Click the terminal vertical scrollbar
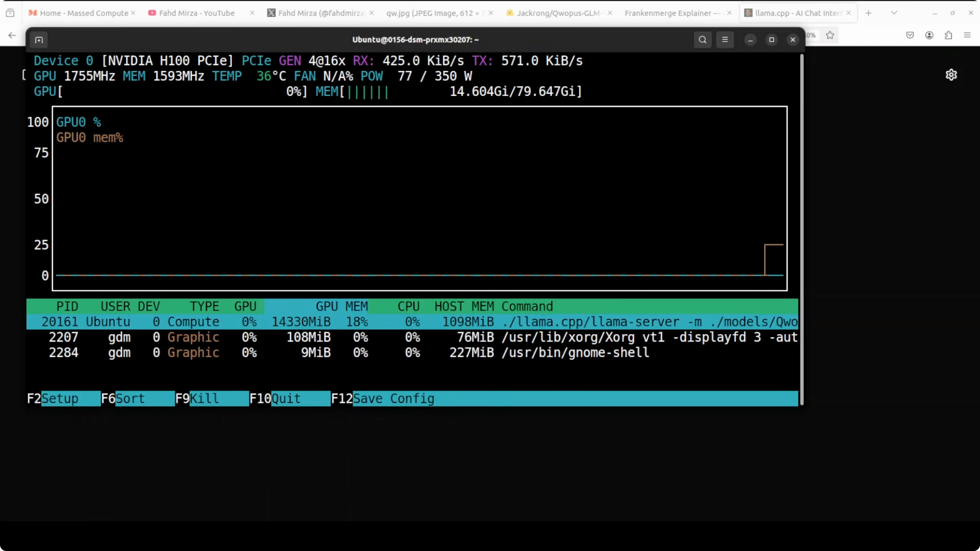 click(x=802, y=228)
